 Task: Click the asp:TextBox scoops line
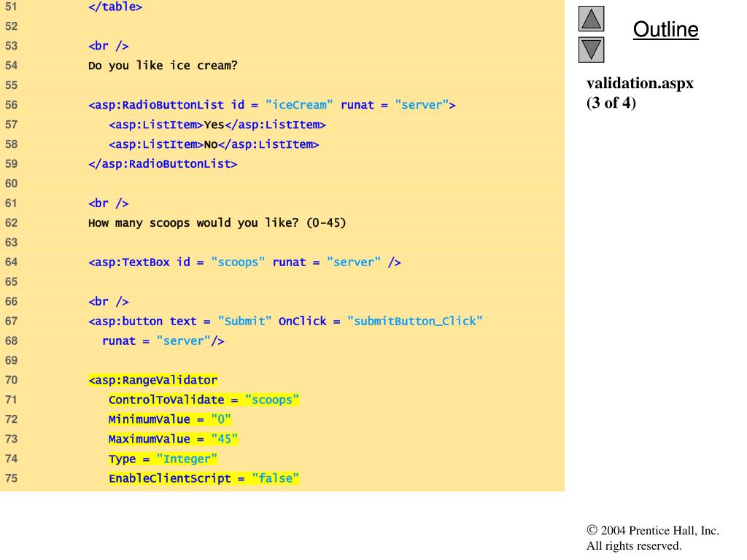[244, 262]
